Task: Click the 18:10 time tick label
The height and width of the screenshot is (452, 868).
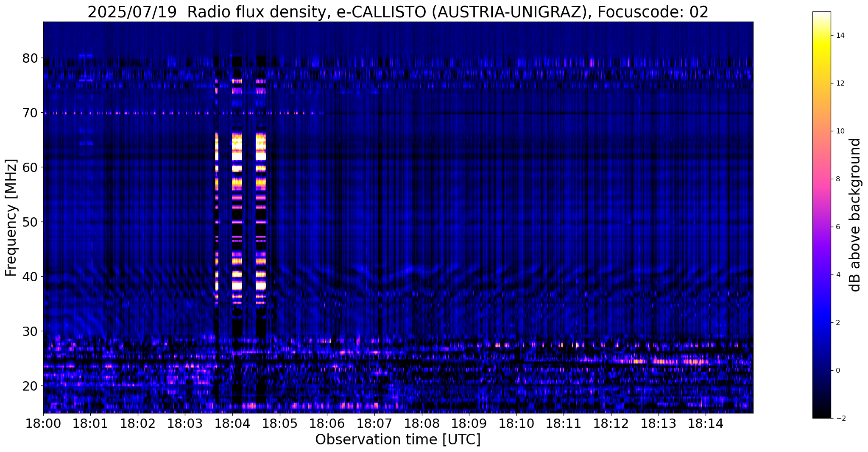Action: pyautogui.click(x=516, y=423)
